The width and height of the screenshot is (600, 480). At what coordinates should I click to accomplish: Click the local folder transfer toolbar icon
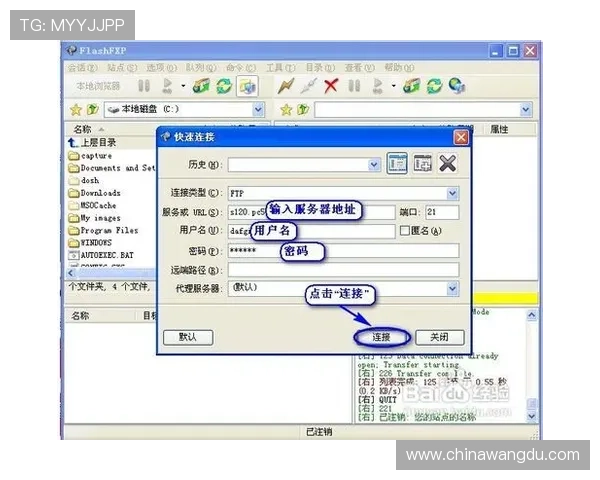(x=201, y=86)
